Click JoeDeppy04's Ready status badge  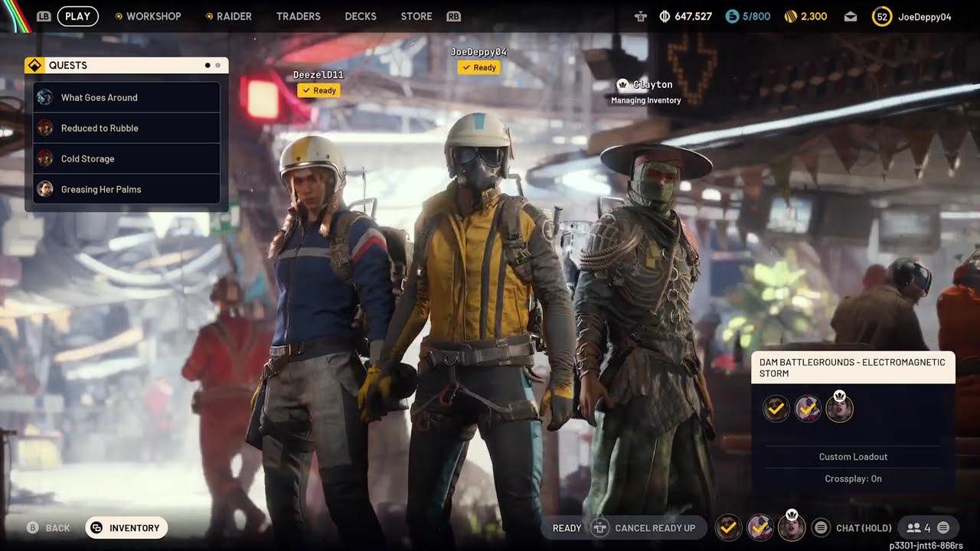tap(479, 67)
